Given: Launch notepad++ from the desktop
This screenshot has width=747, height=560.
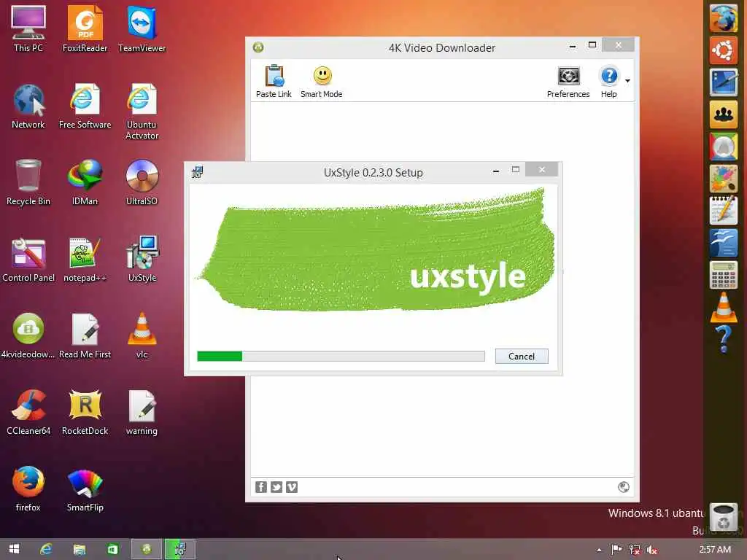Looking at the screenshot, I should [85, 259].
